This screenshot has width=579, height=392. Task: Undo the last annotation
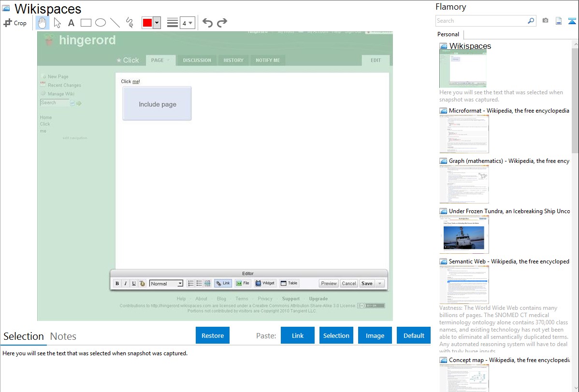207,23
